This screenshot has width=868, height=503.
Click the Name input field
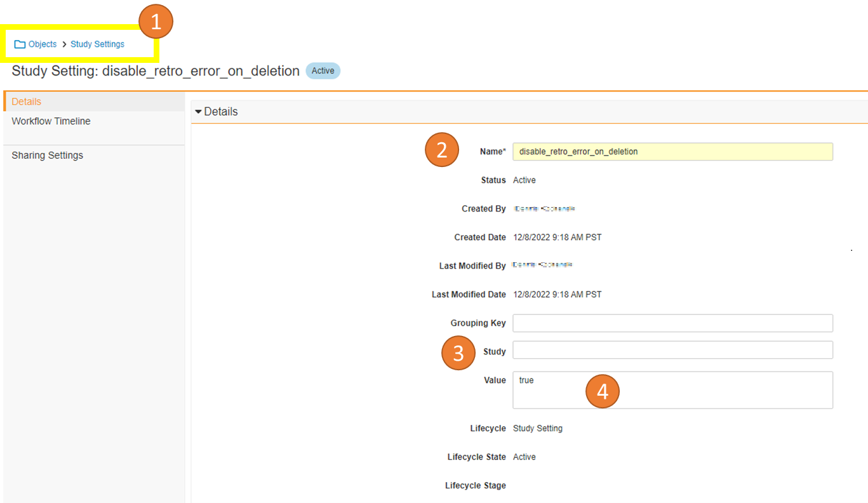click(672, 152)
